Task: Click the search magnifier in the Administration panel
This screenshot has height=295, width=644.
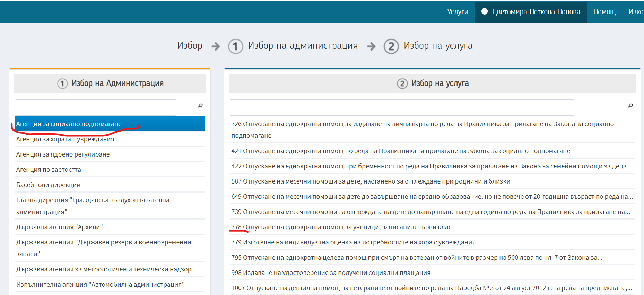Action: (x=200, y=106)
